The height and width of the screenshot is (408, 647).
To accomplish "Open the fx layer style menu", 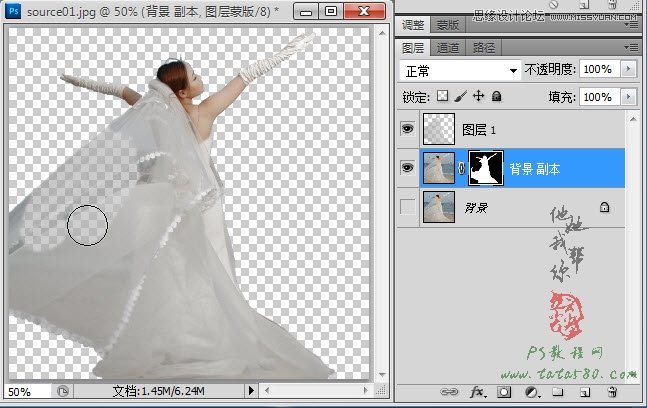I will (x=478, y=391).
